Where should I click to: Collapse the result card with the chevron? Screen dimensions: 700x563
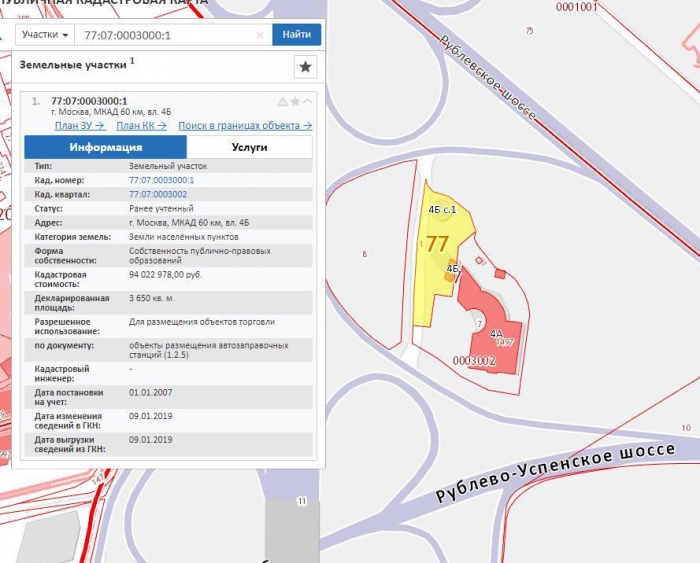(x=307, y=102)
